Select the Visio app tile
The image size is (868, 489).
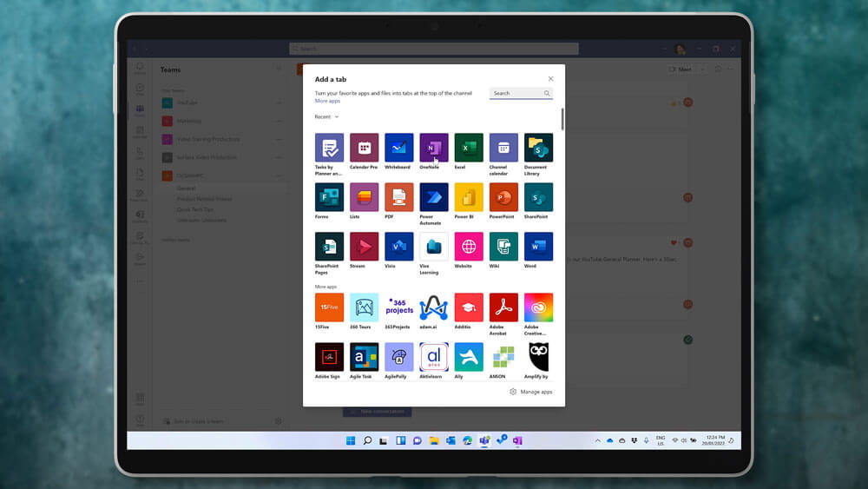pyautogui.click(x=399, y=247)
